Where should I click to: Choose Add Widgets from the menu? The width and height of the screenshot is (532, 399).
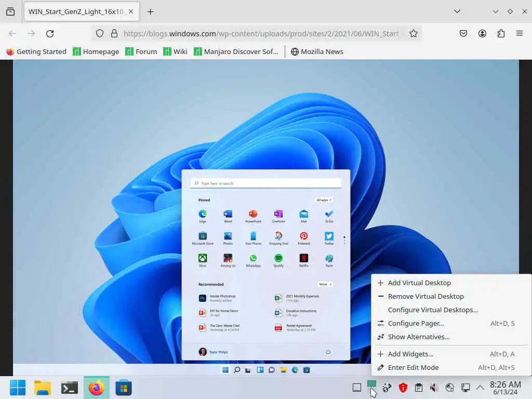(x=451, y=354)
